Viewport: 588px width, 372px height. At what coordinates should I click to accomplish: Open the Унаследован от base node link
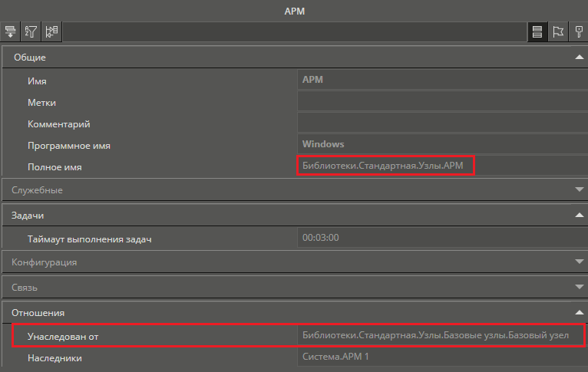tap(435, 336)
